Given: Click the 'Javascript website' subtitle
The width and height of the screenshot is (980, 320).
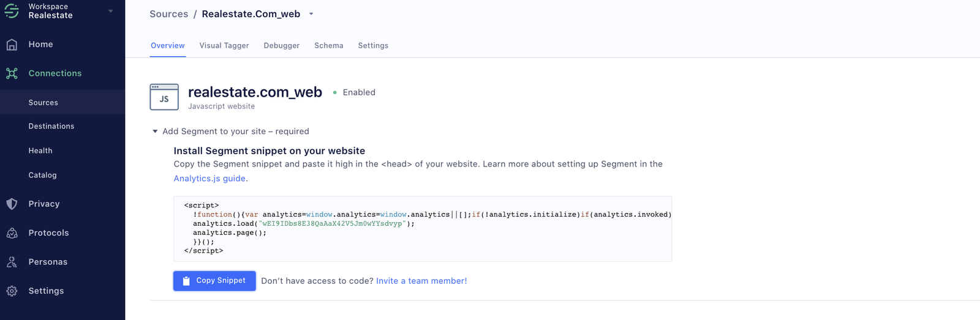Looking at the screenshot, I should [221, 106].
